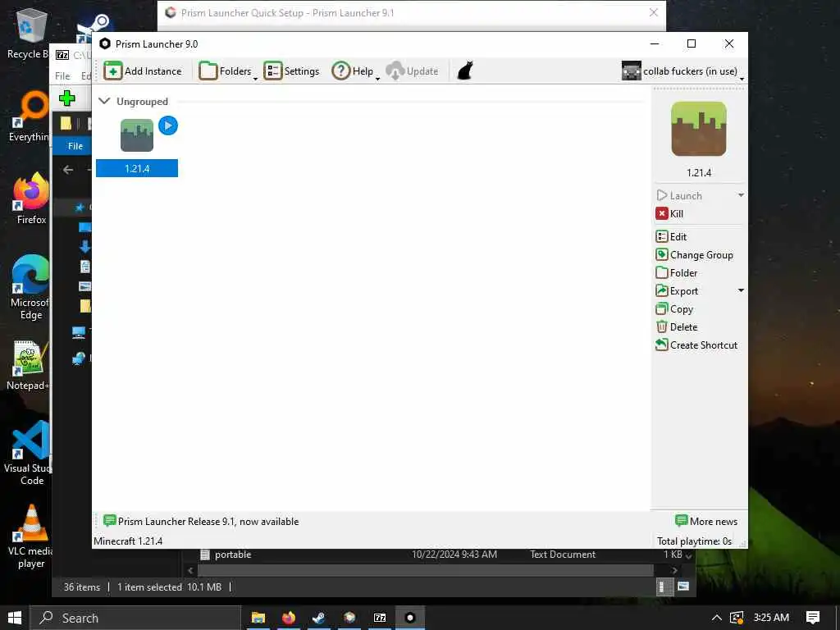
Task: Open the Firefox desktop shortcut
Action: pyautogui.click(x=30, y=199)
